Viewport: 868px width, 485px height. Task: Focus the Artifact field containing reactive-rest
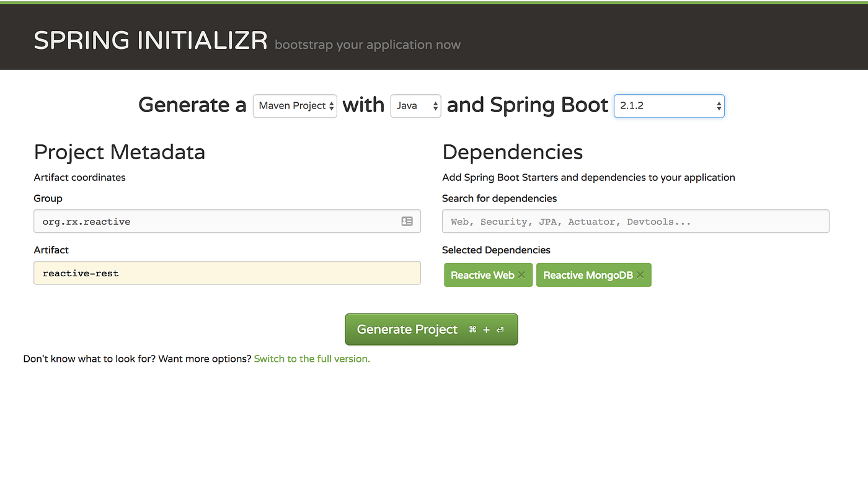tap(227, 273)
